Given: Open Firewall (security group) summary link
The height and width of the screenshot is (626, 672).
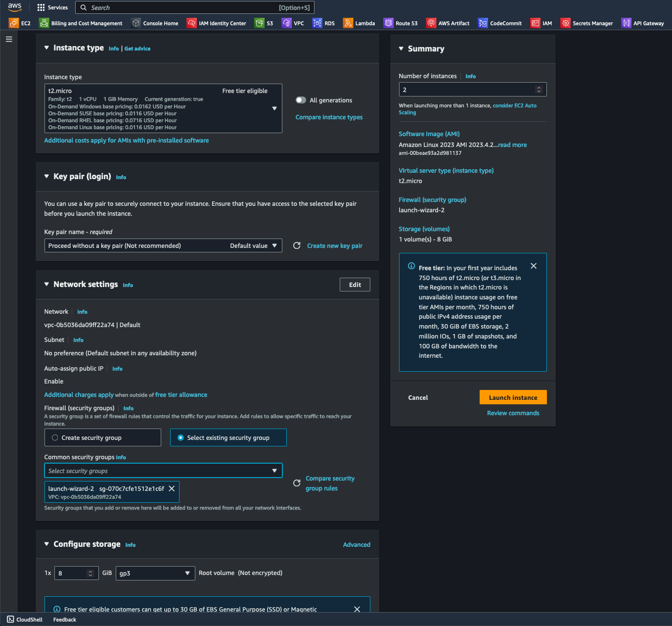Looking at the screenshot, I should [x=433, y=200].
